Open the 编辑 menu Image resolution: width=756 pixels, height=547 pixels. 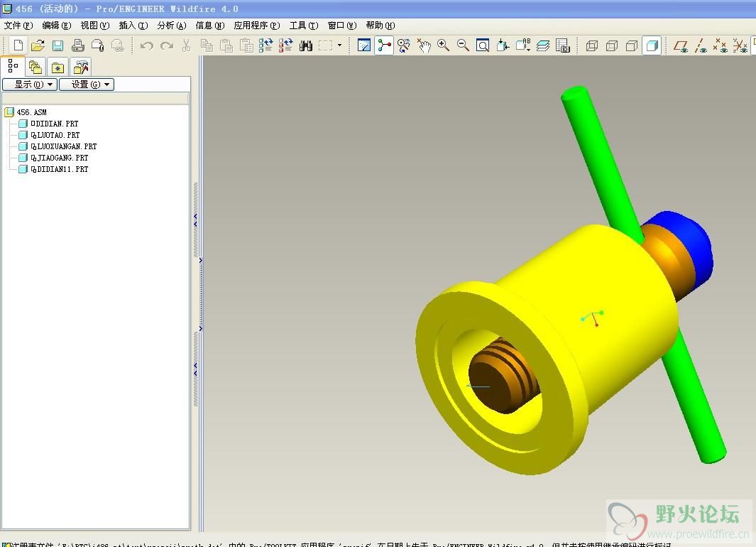tap(56, 26)
